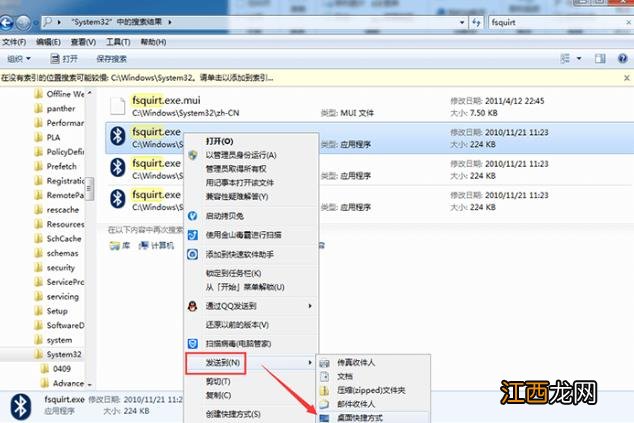
Task: Open the 帮助(H) menu
Action: (x=153, y=42)
